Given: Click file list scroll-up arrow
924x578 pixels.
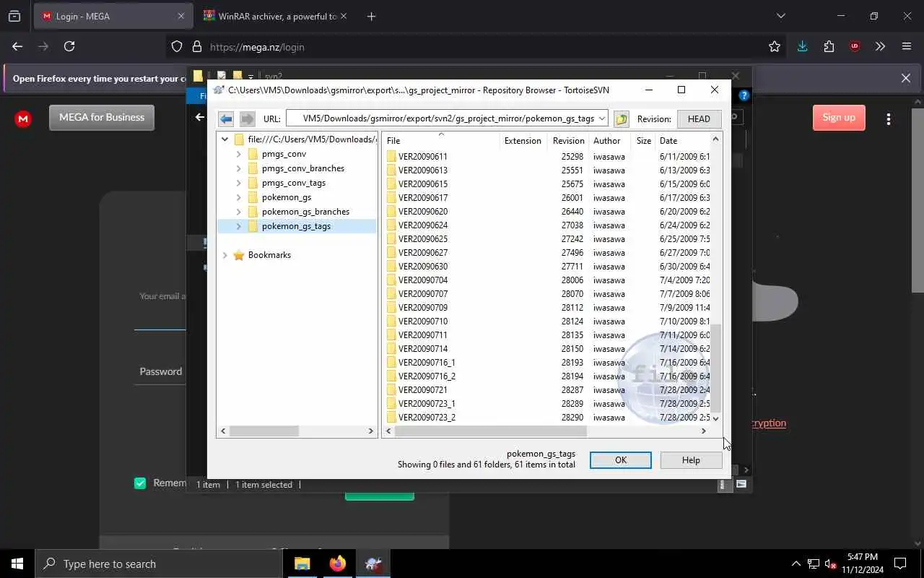Looking at the screenshot, I should click(715, 139).
